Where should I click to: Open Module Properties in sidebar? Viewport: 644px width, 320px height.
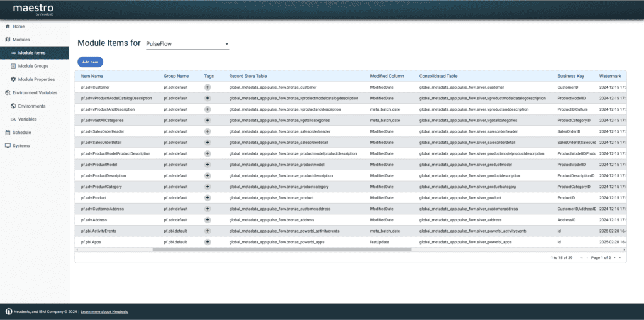click(x=35, y=79)
